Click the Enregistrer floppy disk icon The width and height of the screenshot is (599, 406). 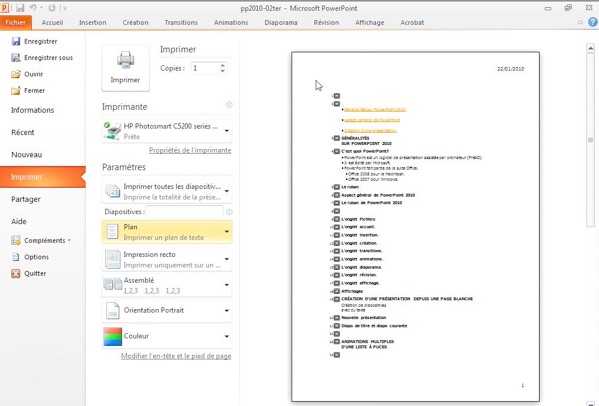point(16,41)
